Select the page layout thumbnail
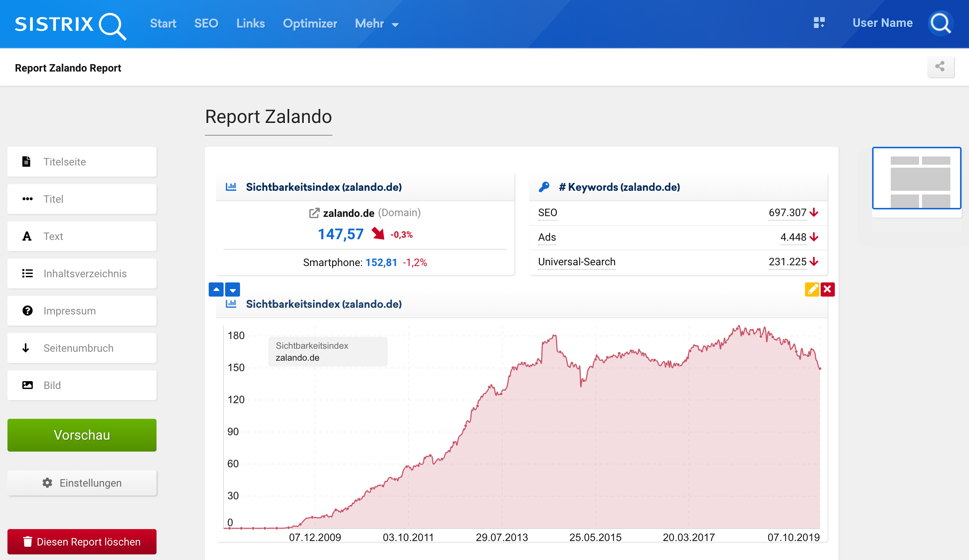The width and height of the screenshot is (969, 560). tap(916, 178)
